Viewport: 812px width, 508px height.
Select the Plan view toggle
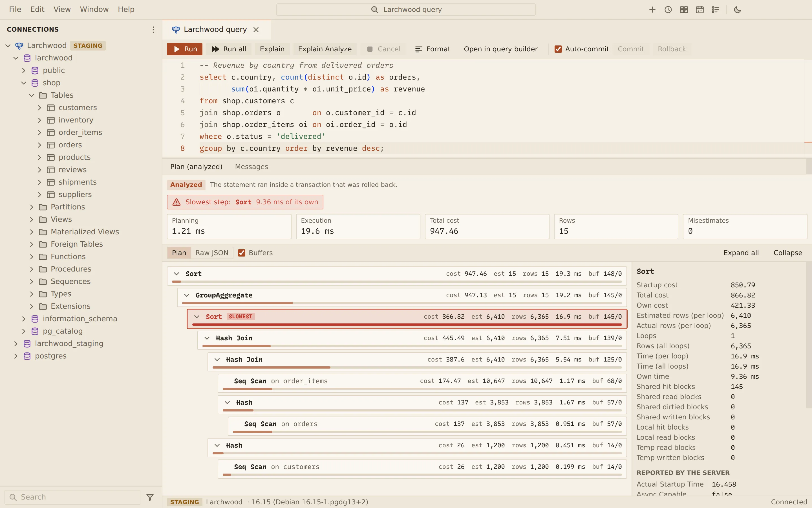coord(179,253)
